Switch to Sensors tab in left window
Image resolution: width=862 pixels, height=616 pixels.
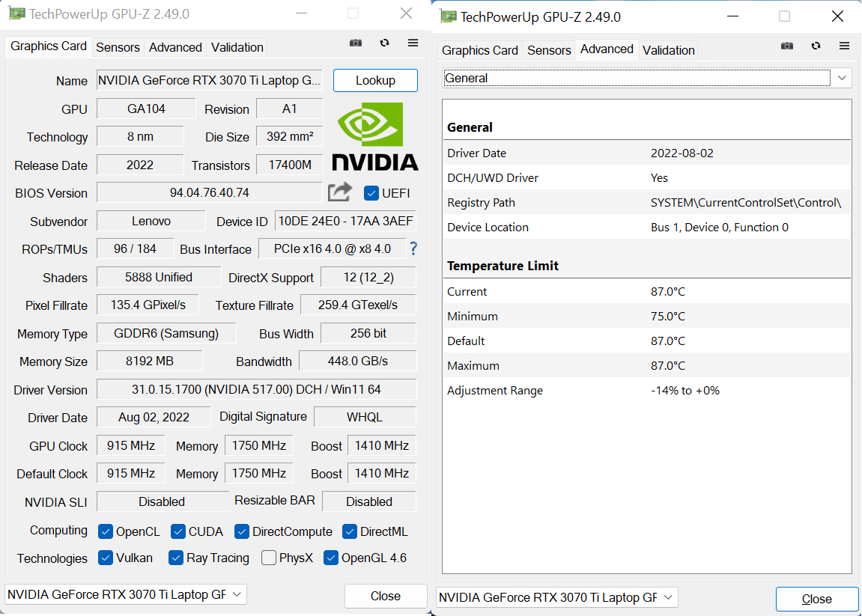[x=118, y=47]
